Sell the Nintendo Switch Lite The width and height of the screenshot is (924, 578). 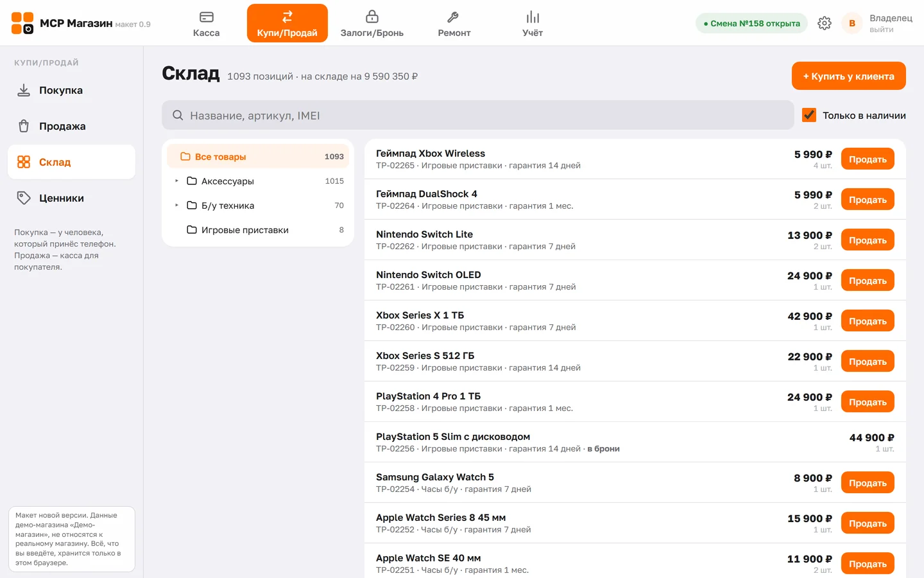tap(868, 240)
